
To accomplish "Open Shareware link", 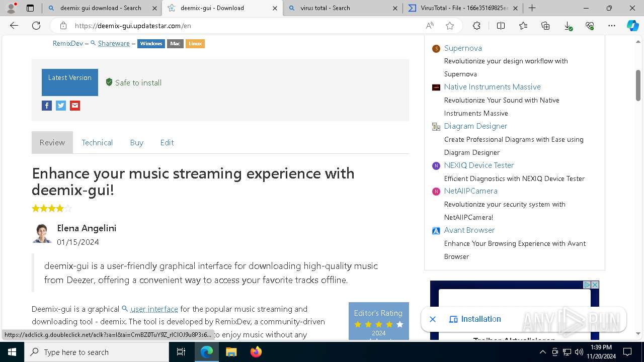I will [x=114, y=44].
